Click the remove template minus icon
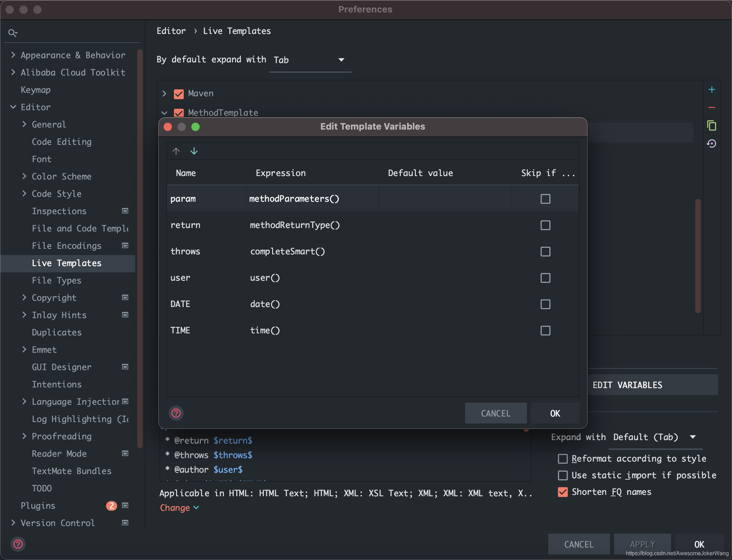The width and height of the screenshot is (732, 560). (712, 108)
